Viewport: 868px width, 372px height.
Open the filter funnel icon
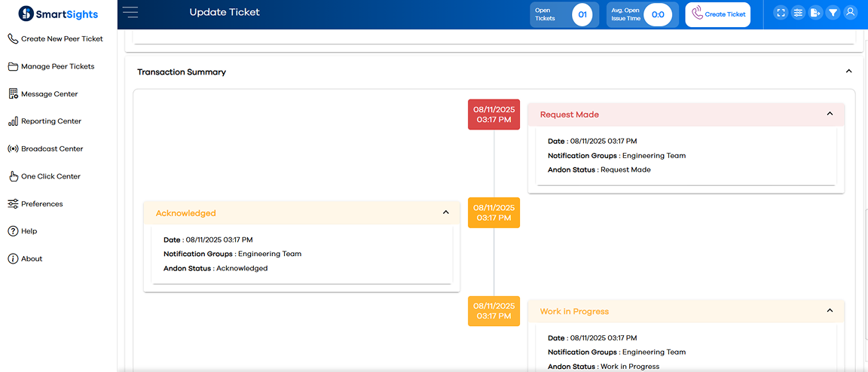pos(833,13)
